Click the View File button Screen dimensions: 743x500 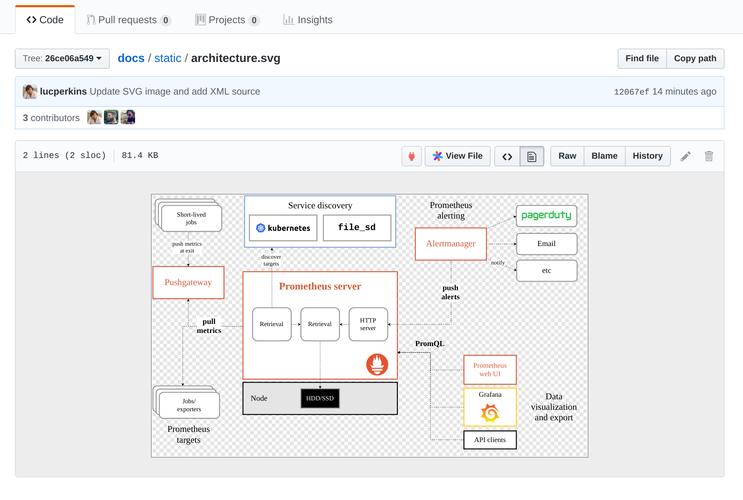(x=457, y=156)
